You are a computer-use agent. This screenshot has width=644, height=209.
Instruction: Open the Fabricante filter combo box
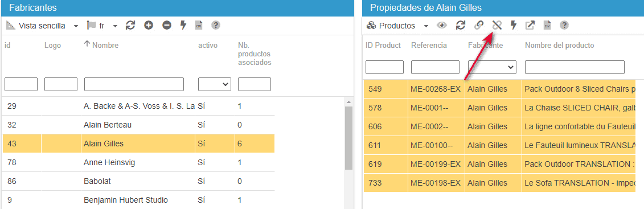[492, 67]
